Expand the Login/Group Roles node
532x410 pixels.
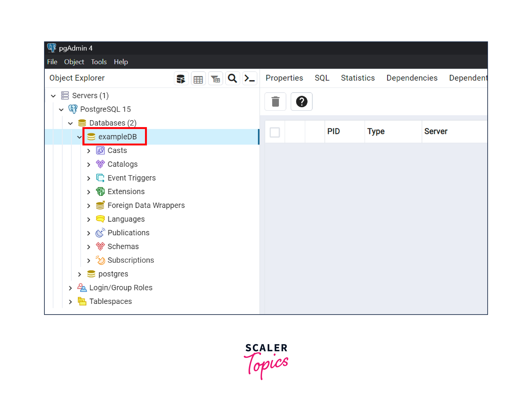pyautogui.click(x=70, y=288)
